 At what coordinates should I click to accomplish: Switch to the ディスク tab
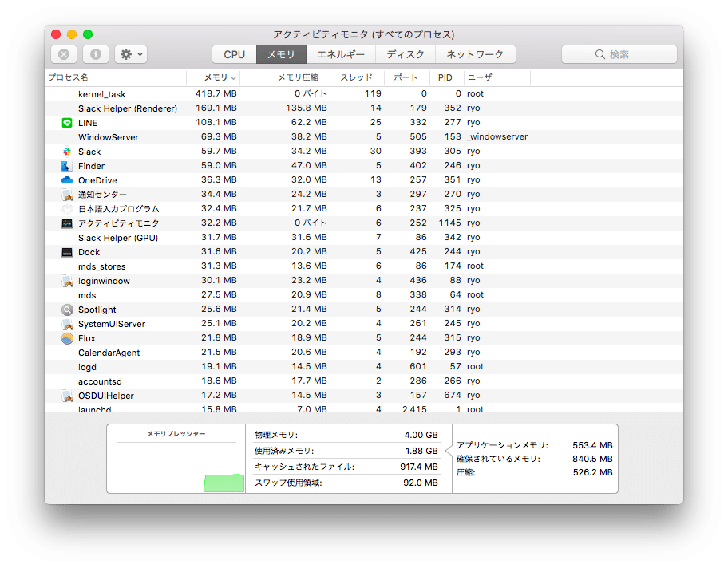pos(406,54)
